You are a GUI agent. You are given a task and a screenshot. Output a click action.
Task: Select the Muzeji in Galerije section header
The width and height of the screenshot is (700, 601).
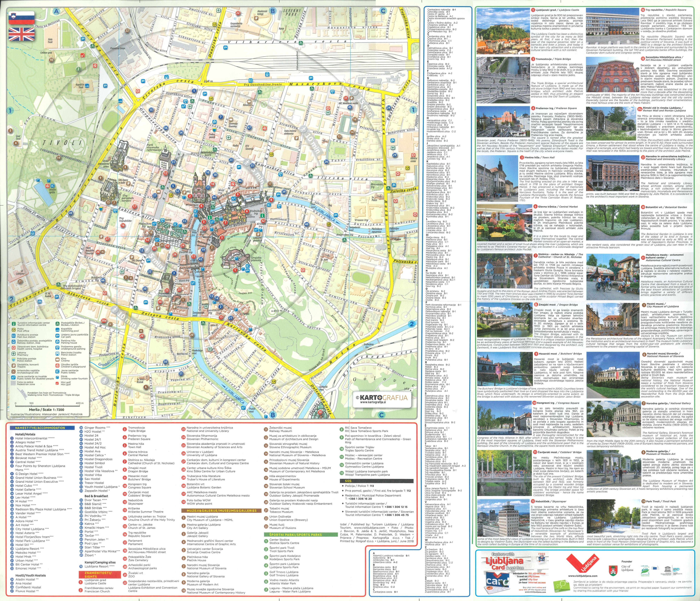click(222, 511)
